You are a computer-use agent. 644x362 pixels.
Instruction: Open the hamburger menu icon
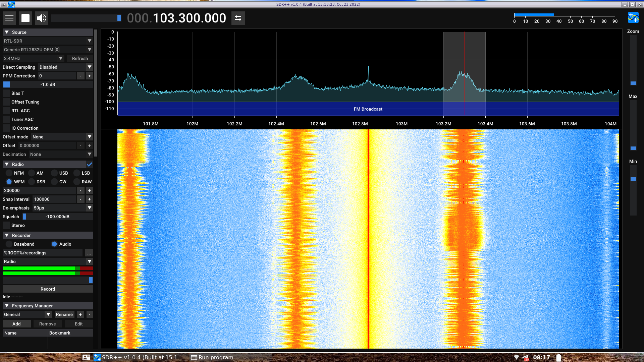9,18
